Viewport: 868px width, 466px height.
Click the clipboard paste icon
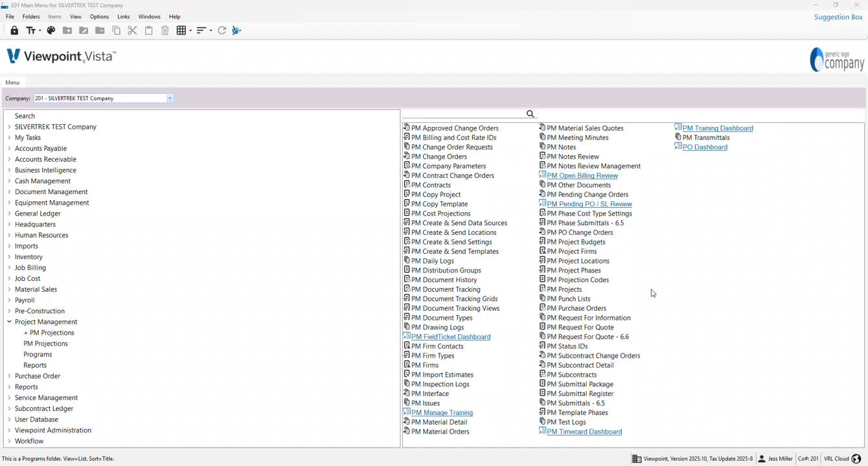click(x=148, y=30)
